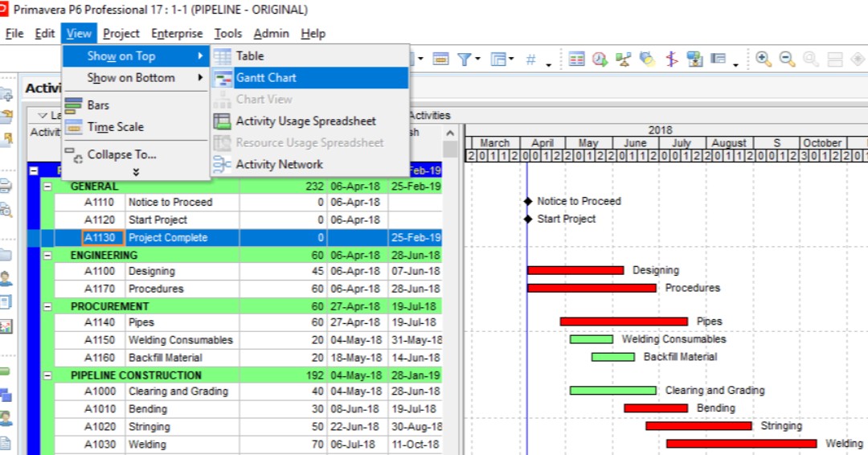Click the monitor with download arrow icon
The width and height of the screenshot is (868, 455).
point(694,59)
